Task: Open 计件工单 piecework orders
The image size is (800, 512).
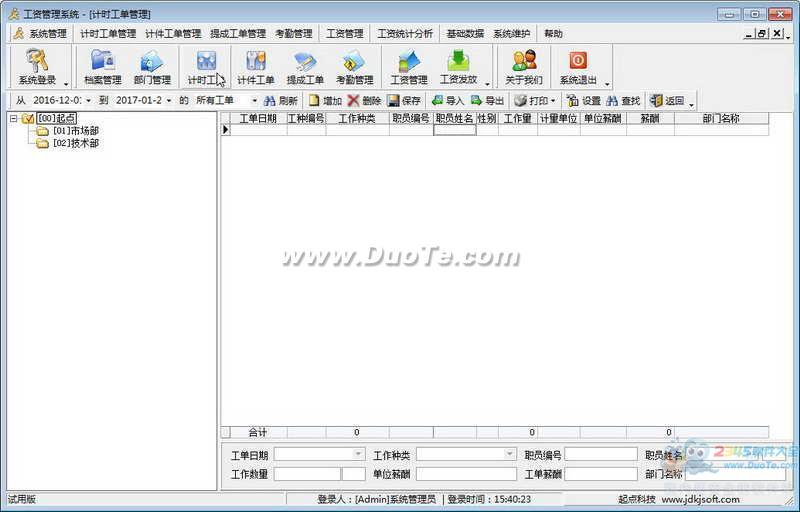Action: pos(255,67)
